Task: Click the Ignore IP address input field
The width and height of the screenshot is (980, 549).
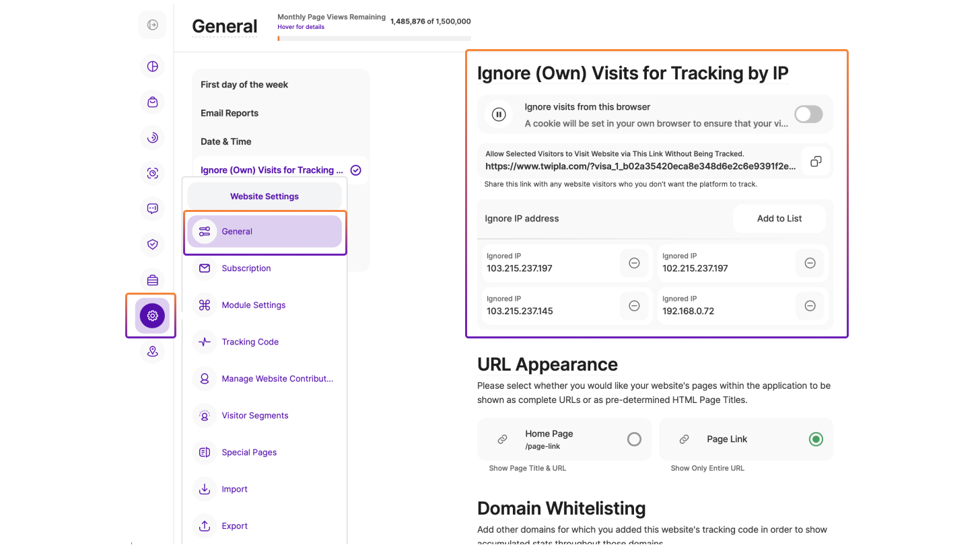Action: click(x=599, y=219)
